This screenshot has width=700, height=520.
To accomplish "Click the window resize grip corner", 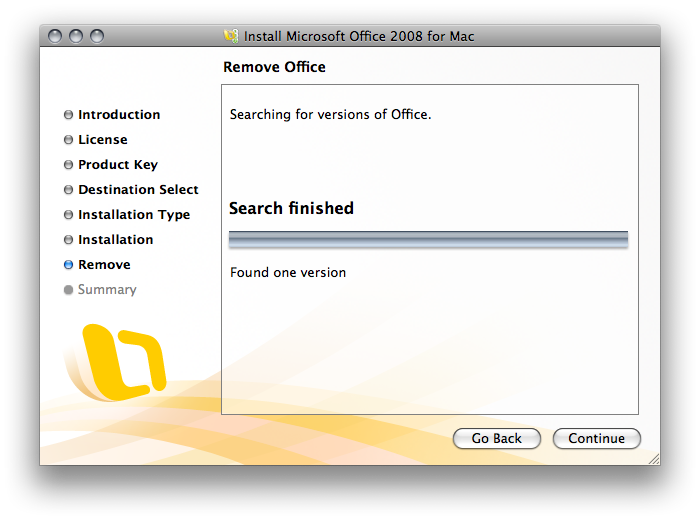I will pyautogui.click(x=654, y=459).
